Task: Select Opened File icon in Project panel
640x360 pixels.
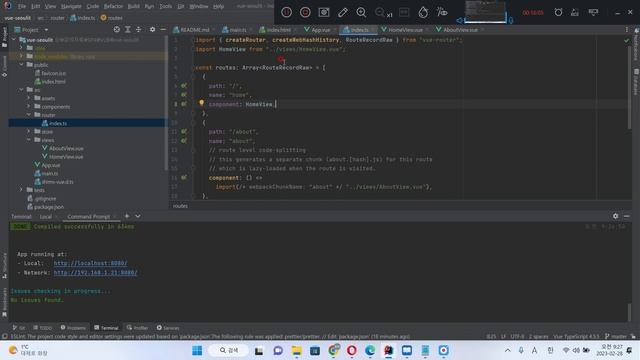Action: point(117,29)
